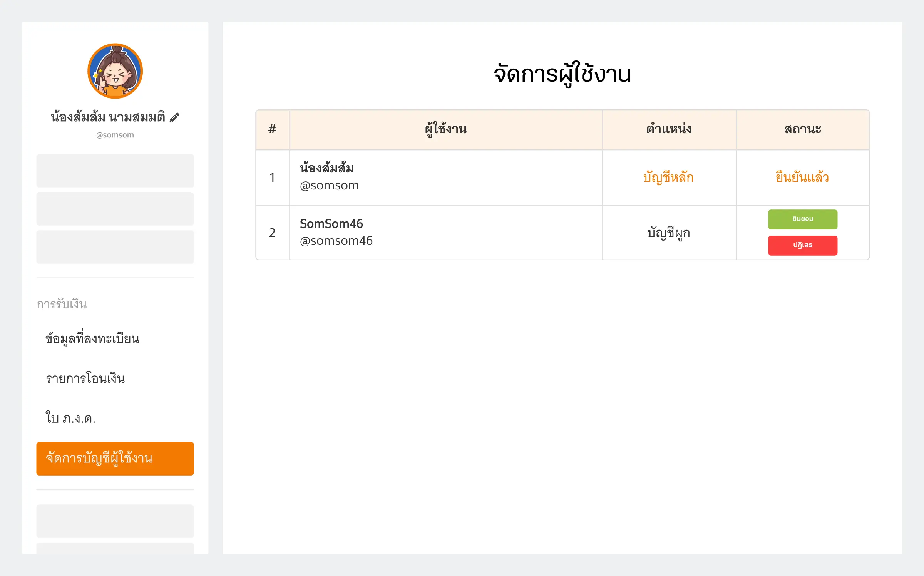Click the สถานะ column header
This screenshot has height=576, width=924.
point(803,129)
